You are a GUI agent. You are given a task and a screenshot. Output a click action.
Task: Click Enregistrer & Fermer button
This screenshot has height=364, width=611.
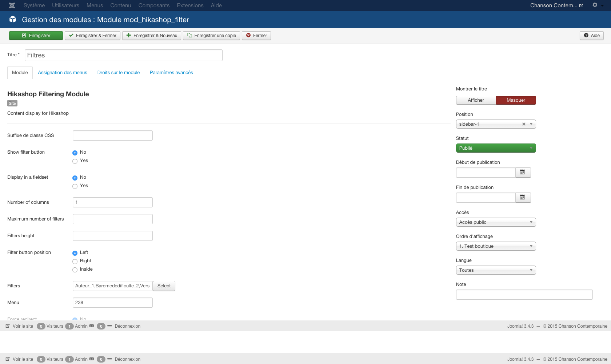point(92,36)
